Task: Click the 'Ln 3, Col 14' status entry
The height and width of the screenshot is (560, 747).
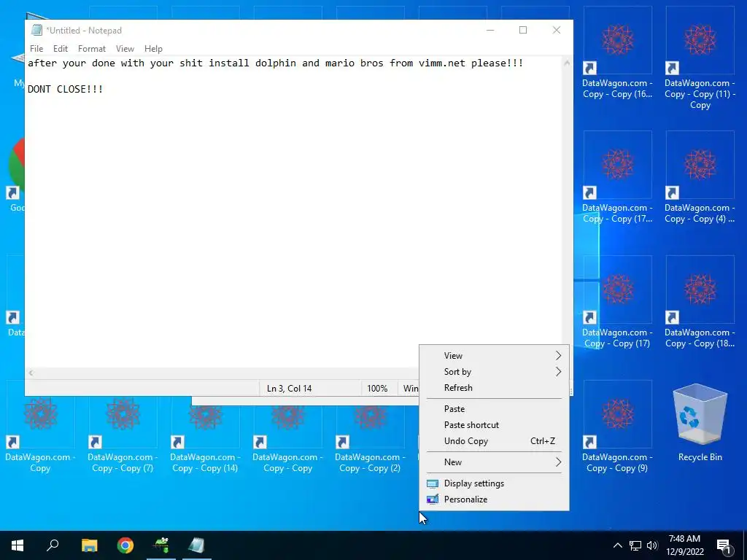Action: 289,389
